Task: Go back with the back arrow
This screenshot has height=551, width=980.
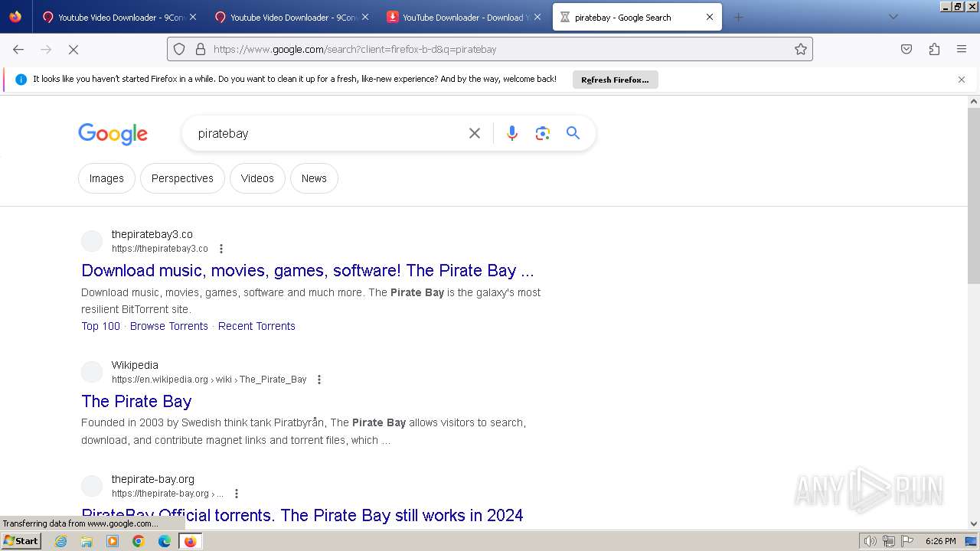Action: coord(18,49)
